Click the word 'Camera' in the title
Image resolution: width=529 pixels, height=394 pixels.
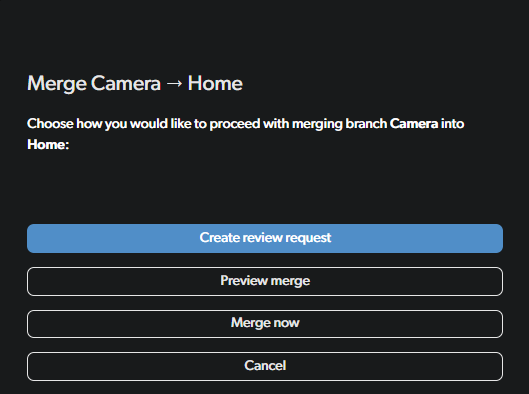tap(126, 83)
